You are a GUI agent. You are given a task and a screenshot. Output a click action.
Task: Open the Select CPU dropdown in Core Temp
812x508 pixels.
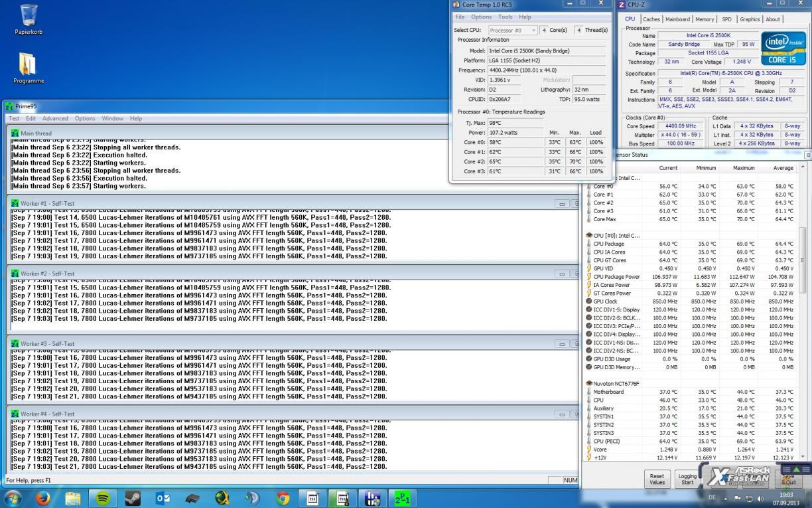(x=513, y=30)
